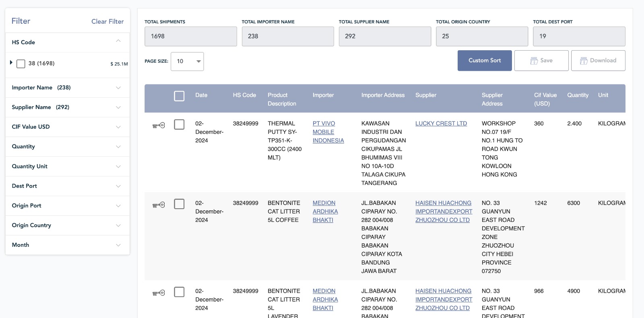Viewport: 644px width, 318px height.
Task: Collapse the HS Code filter section
Action: tap(118, 41)
